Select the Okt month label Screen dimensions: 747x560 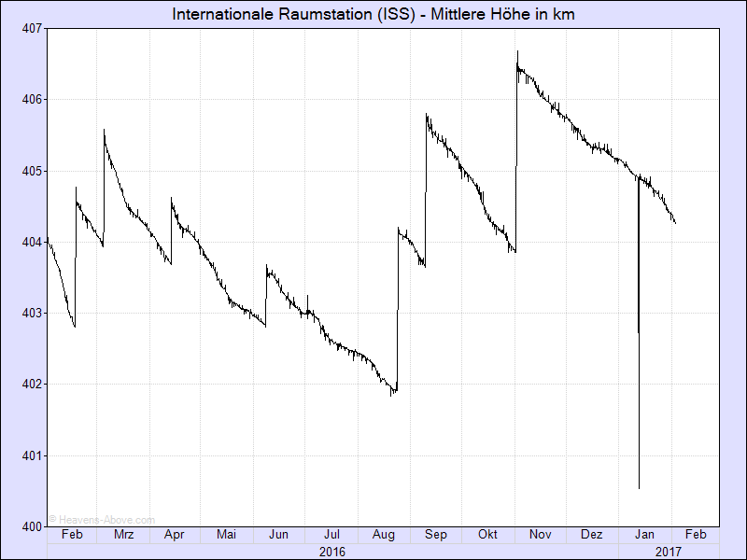pos(487,536)
